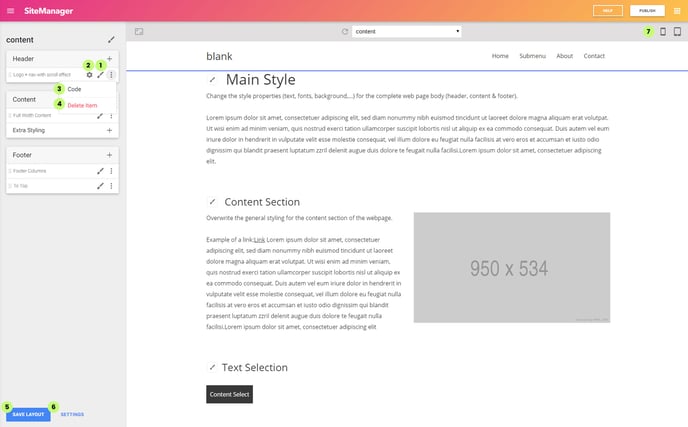Open three-dot menu of Footer Columns
Screen dimensions: 688x427
[111, 171]
